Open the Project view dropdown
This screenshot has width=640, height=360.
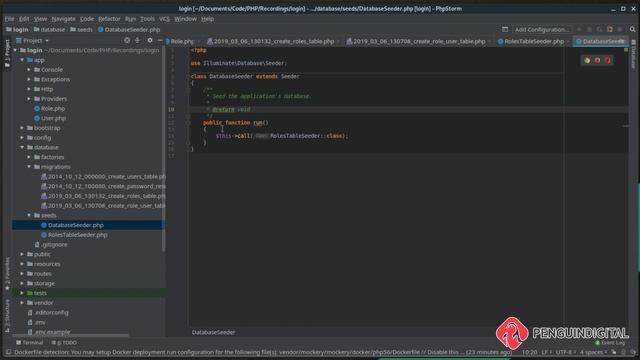tap(33, 40)
